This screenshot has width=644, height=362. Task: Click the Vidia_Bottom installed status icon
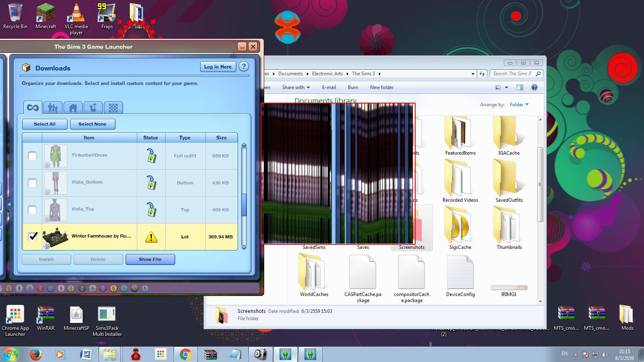tap(151, 183)
